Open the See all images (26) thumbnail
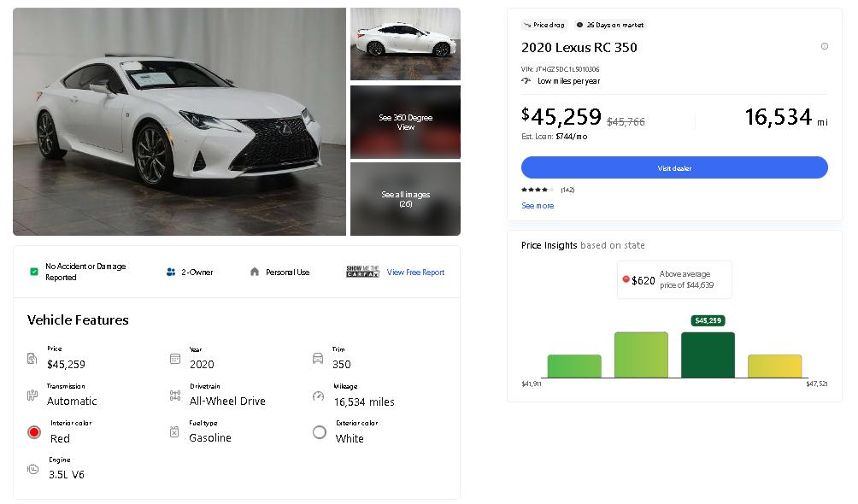This screenshot has height=504, width=858. [x=405, y=199]
